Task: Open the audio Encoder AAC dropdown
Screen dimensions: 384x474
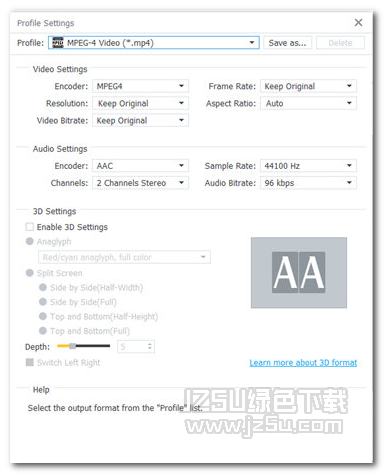Action: [140, 166]
